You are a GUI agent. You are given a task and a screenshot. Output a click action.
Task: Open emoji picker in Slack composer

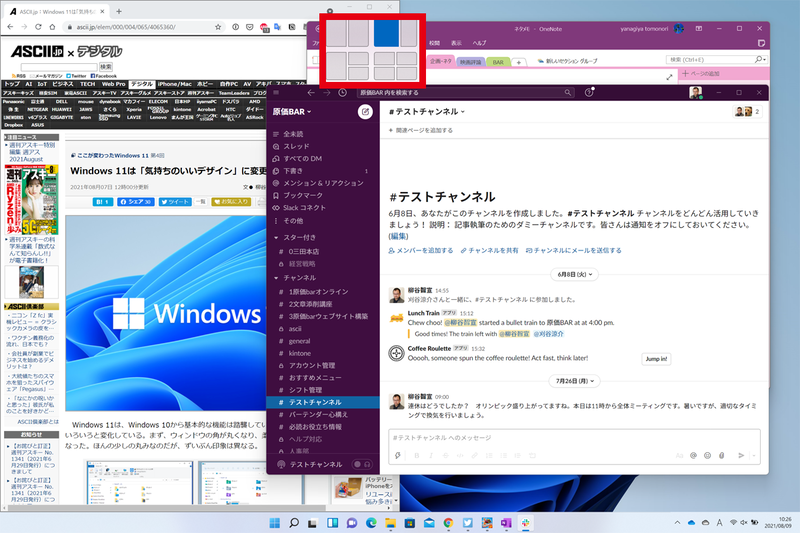pos(707,455)
